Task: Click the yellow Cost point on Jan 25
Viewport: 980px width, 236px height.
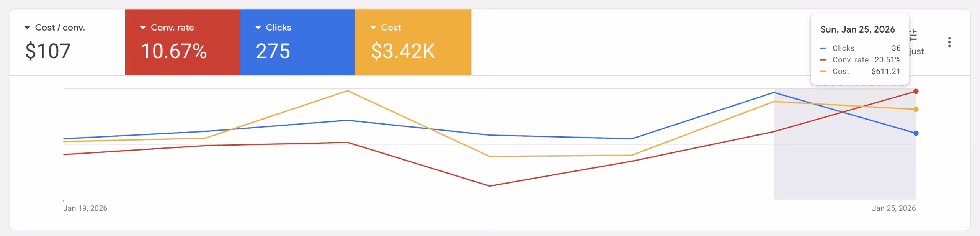Action: pyautogui.click(x=916, y=110)
